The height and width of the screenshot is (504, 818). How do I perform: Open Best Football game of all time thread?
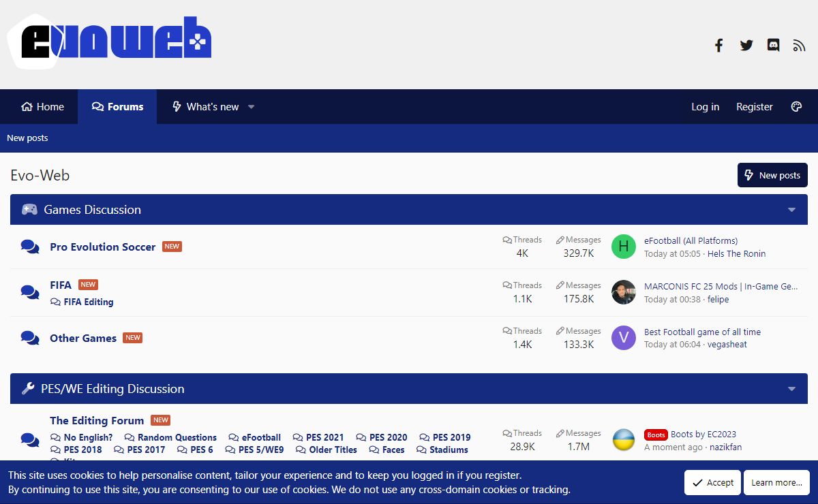click(702, 332)
